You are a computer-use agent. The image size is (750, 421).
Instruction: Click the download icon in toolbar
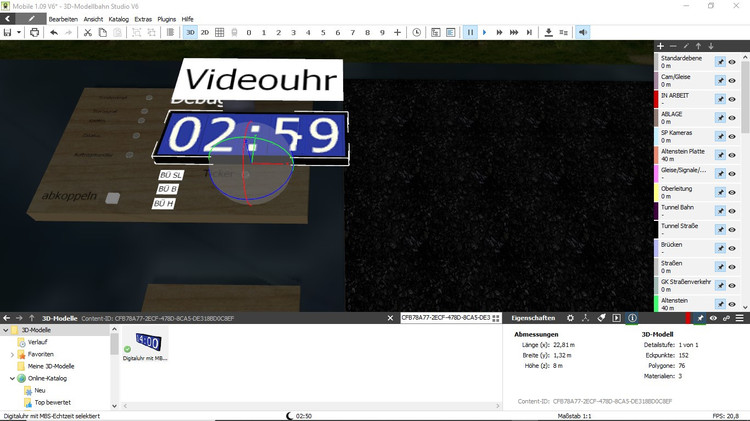(x=549, y=33)
